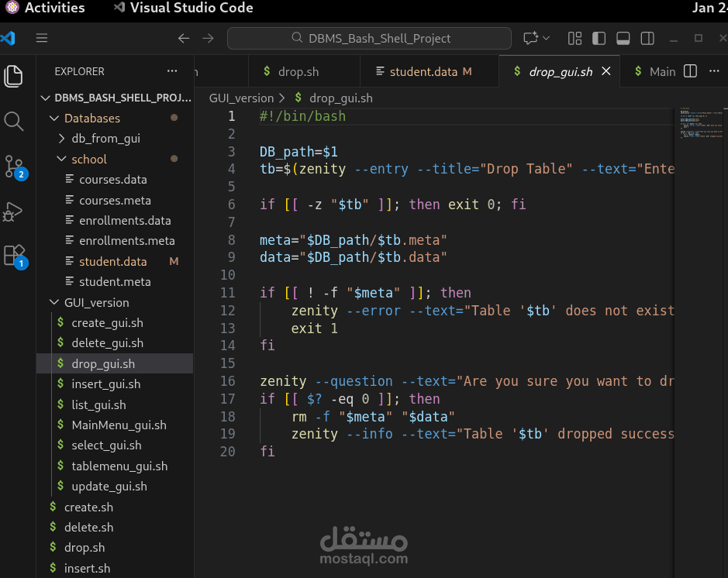This screenshot has width=728, height=578.
Task: Collapse the school folder
Action: tap(89, 159)
